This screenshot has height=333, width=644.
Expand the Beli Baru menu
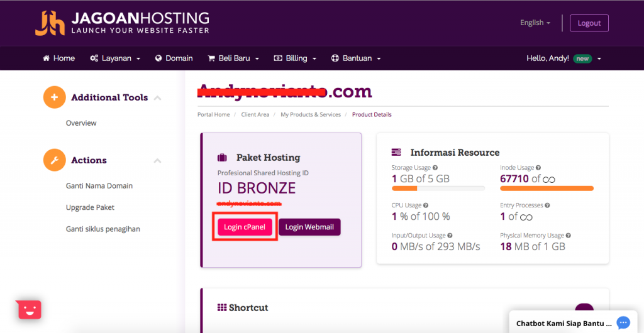point(234,58)
